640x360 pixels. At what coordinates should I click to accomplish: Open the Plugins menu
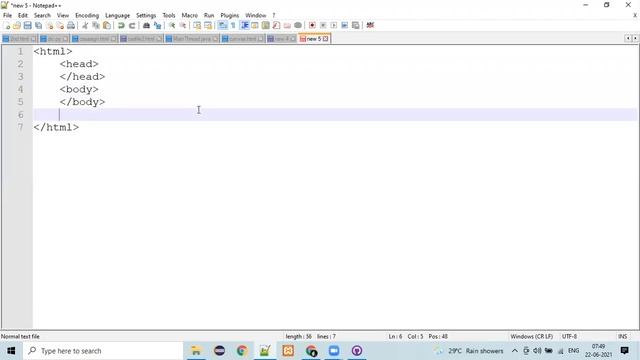(x=230, y=16)
